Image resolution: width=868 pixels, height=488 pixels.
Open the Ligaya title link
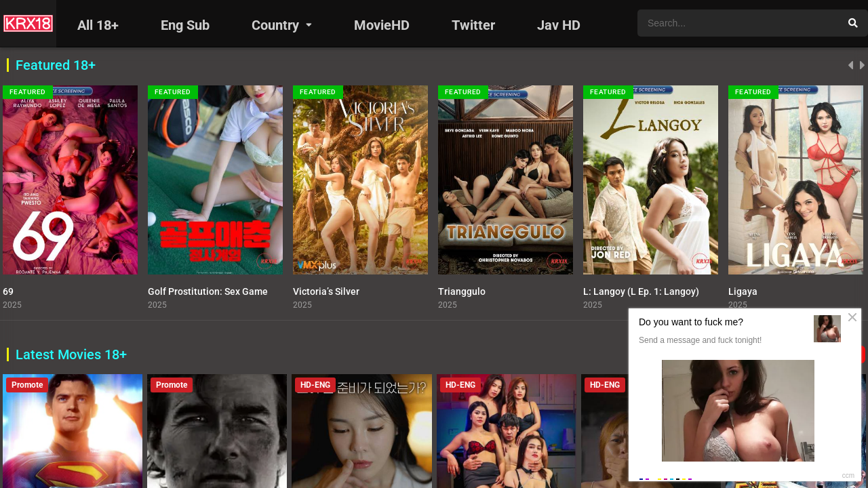click(x=743, y=291)
